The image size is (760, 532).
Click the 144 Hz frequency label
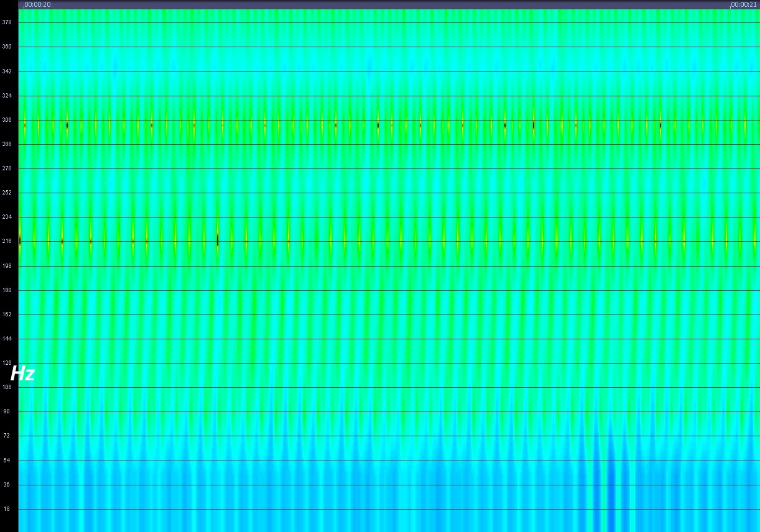pyautogui.click(x=7, y=339)
